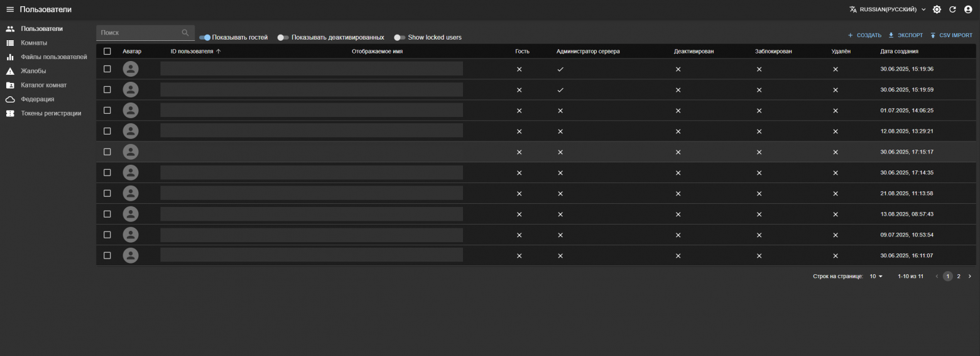Click the 1-10 из 11 pagination text
The image size is (980, 356).
910,276
